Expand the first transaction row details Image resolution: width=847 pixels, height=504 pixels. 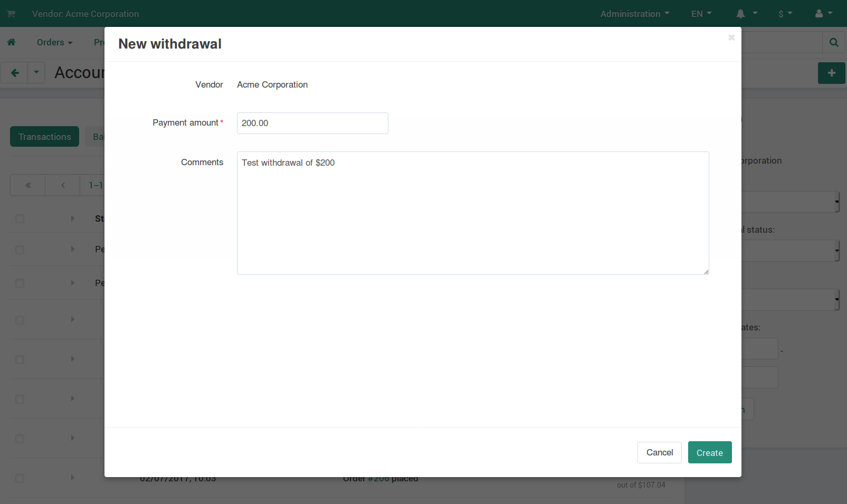coord(73,249)
